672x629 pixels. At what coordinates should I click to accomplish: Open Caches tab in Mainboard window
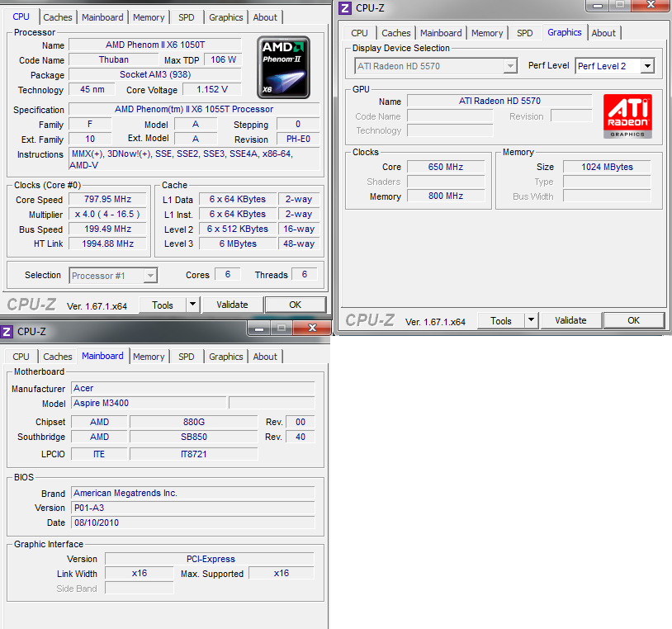pos(58,357)
